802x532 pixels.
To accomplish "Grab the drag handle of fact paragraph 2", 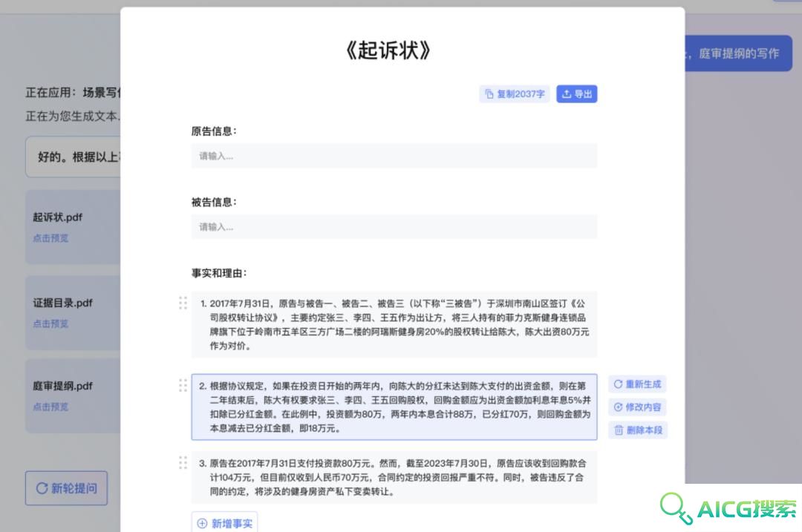I will pos(183,385).
